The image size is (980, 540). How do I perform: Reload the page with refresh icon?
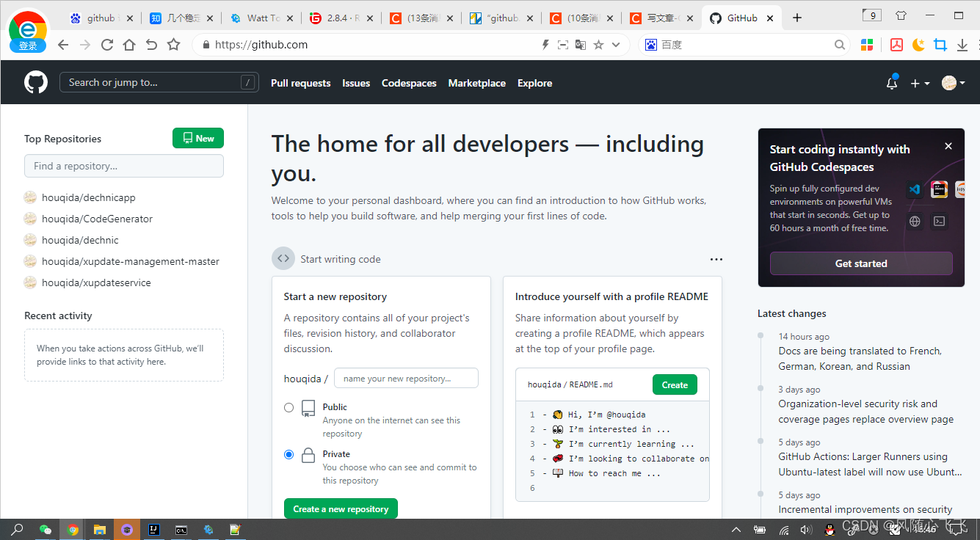(107, 45)
